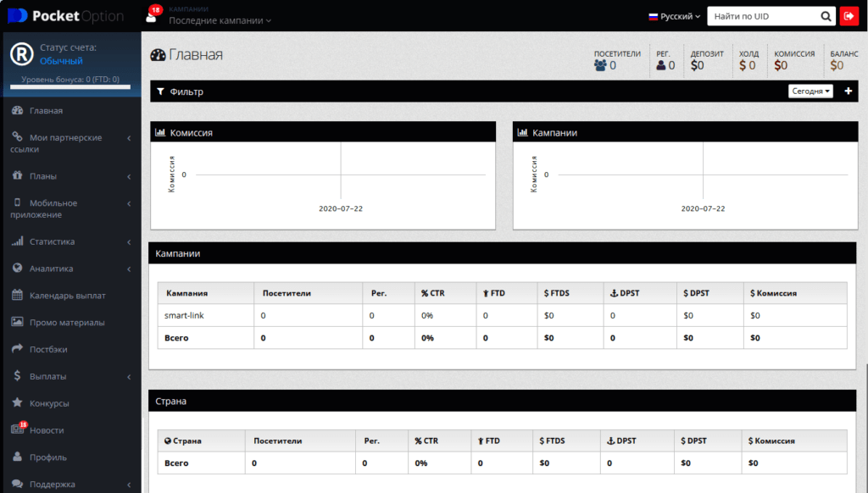868x493 pixels.
Task: Click the Pocket Option logo
Action: tap(66, 16)
